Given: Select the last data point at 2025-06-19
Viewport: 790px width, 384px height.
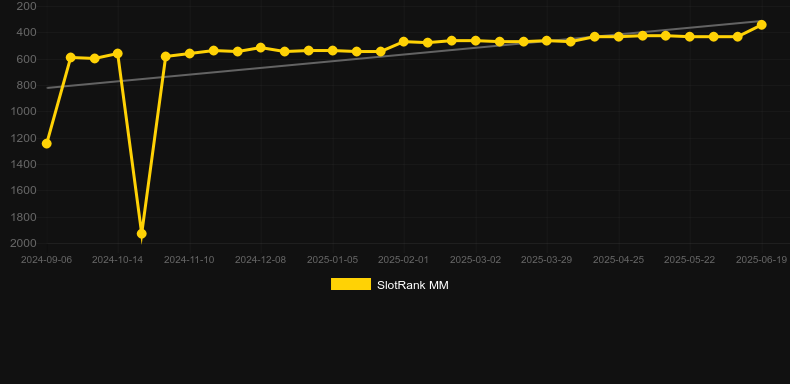Looking at the screenshot, I should (761, 25).
